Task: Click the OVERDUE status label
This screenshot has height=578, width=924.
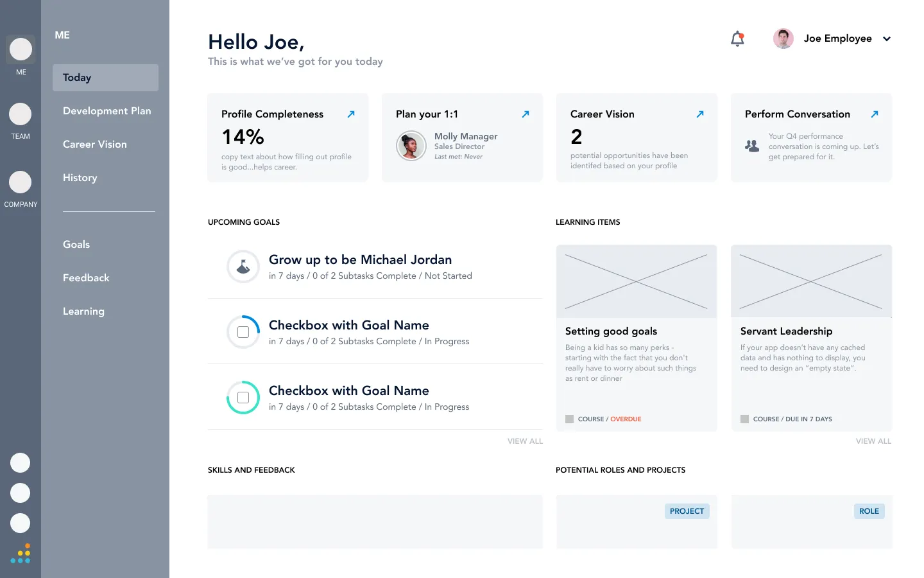Action: click(626, 419)
